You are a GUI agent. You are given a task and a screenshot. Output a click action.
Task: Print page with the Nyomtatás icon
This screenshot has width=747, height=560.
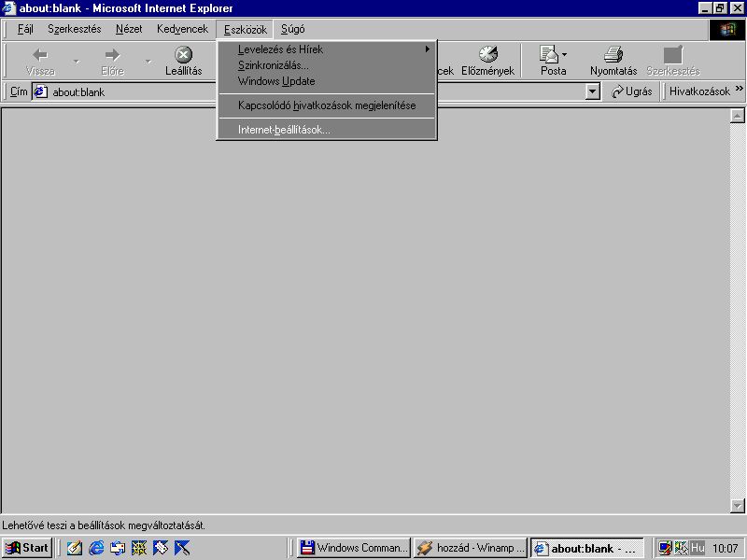[x=613, y=54]
